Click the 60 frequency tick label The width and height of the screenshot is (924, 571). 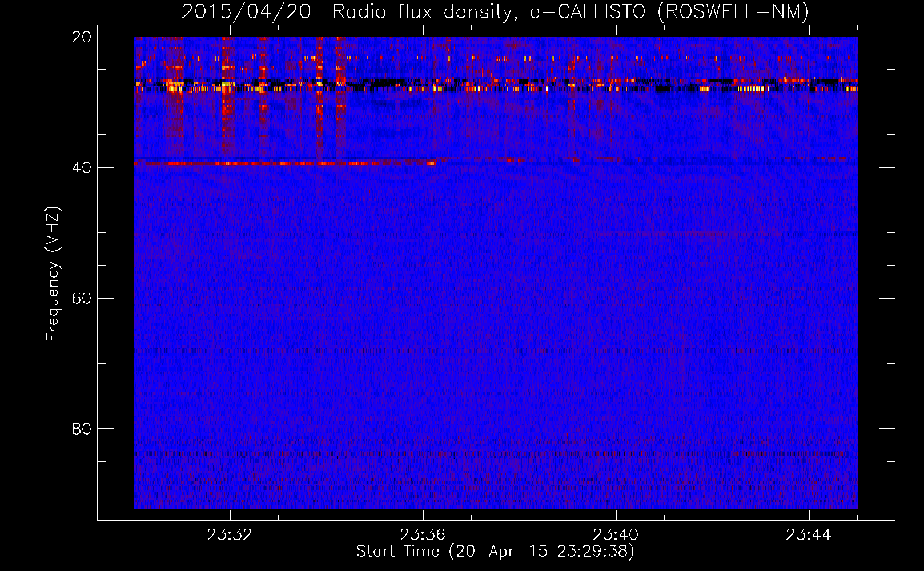tap(82, 299)
